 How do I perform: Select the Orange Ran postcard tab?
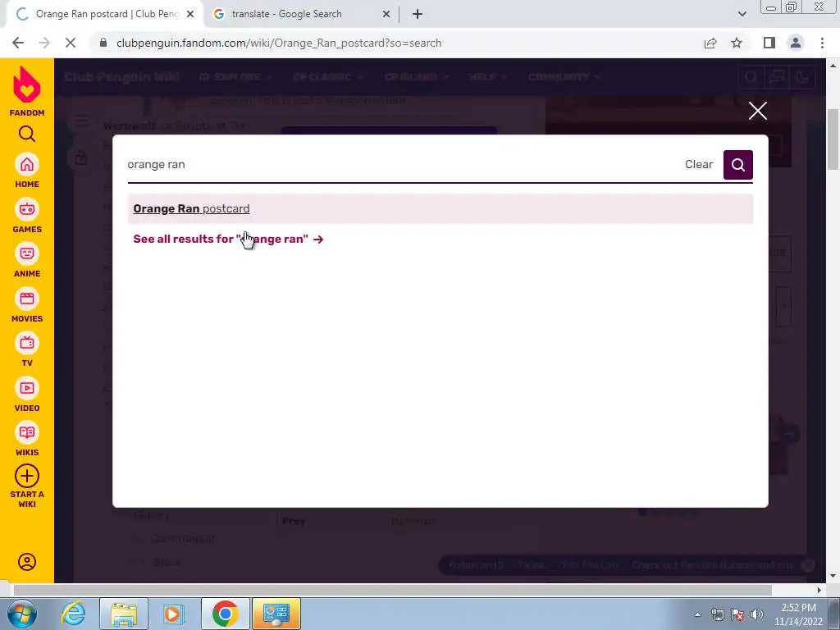tap(104, 14)
